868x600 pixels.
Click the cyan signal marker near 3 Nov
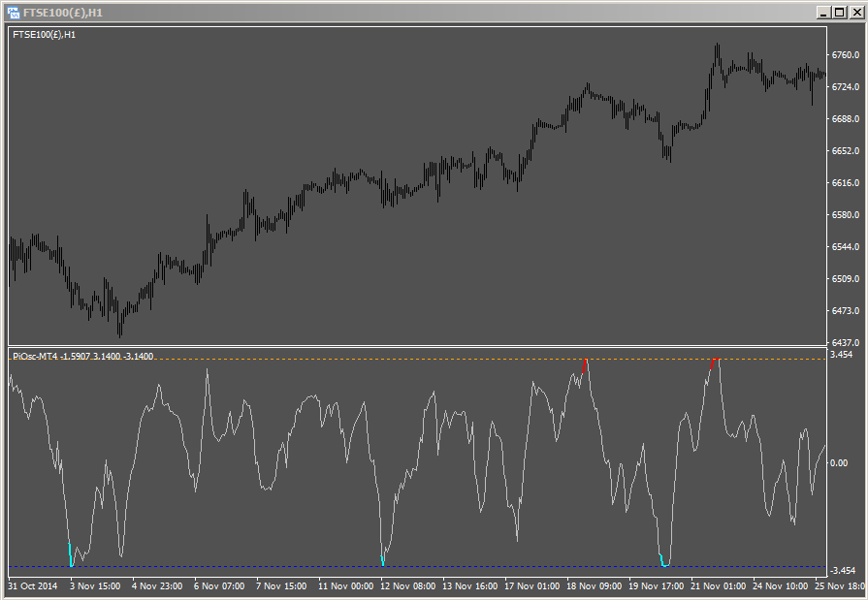(x=72, y=555)
